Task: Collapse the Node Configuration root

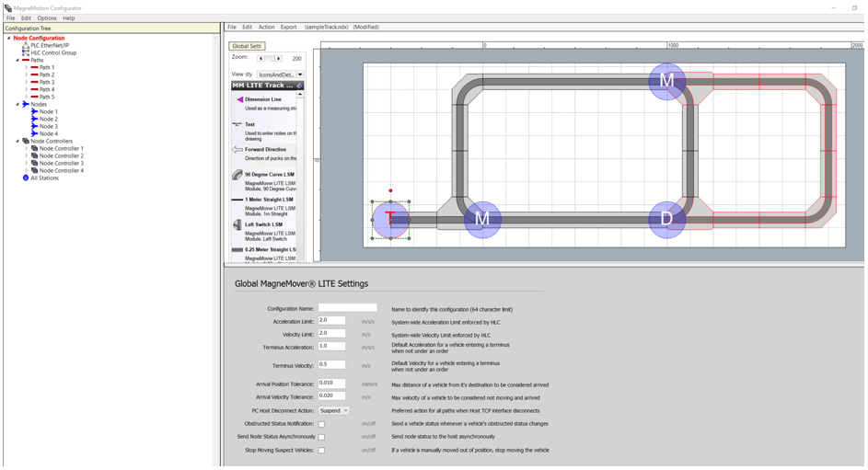Action: (9, 38)
